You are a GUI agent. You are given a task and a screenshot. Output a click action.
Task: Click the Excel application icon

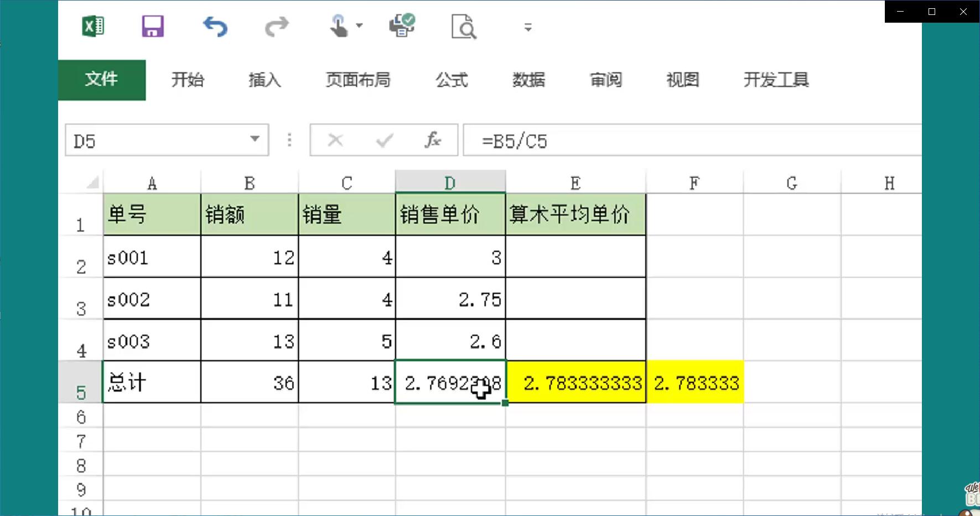tap(93, 26)
